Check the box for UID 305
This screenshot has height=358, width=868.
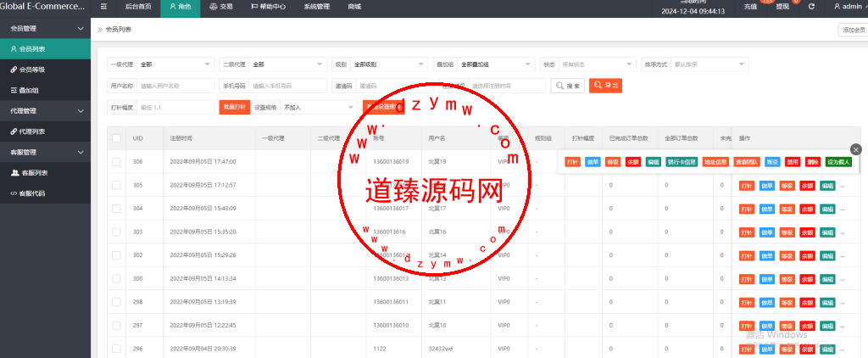pyautogui.click(x=116, y=185)
